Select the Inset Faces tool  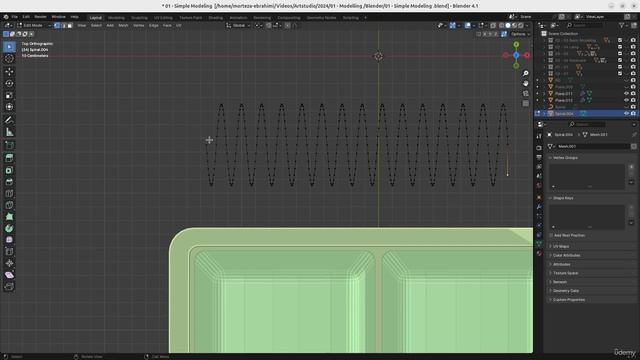click(9, 170)
